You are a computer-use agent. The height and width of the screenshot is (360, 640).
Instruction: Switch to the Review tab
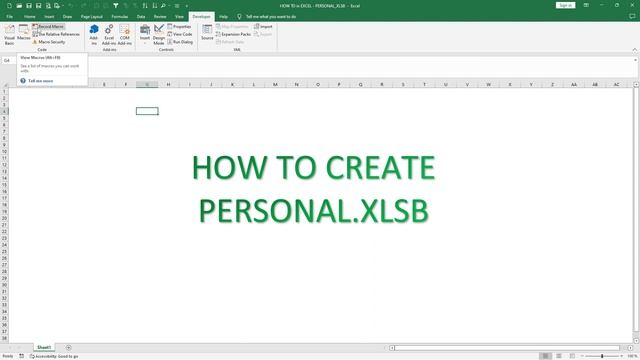(160, 17)
